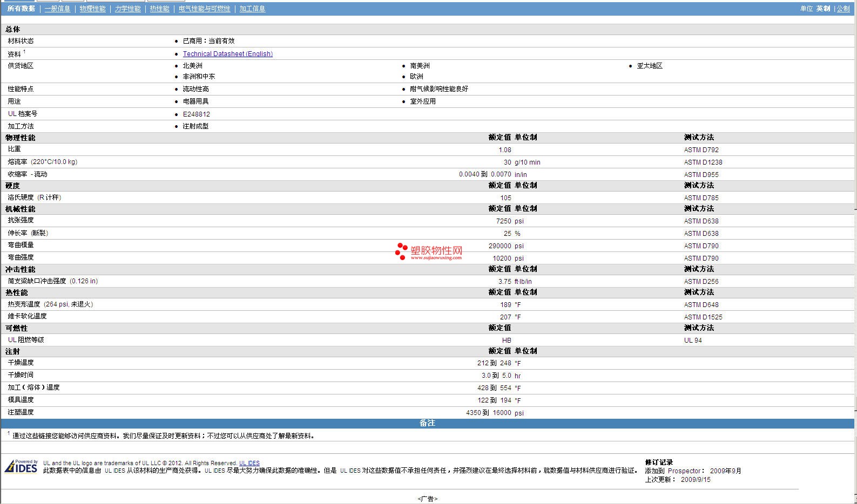857x504 pixels.
Task: Click the 非洲和中东 region entry
Action: pyautogui.click(x=199, y=77)
